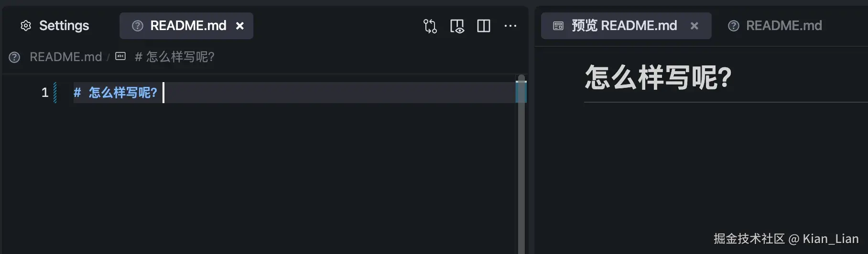
Task: Close the '预览 README.md' preview tab
Action: coord(694,26)
